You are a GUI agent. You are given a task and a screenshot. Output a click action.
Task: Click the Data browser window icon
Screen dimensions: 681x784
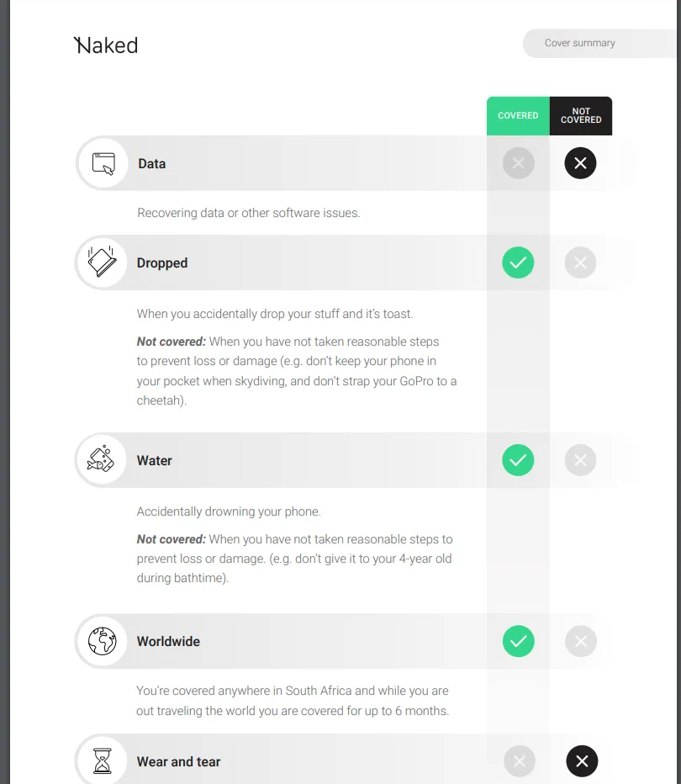(103, 163)
